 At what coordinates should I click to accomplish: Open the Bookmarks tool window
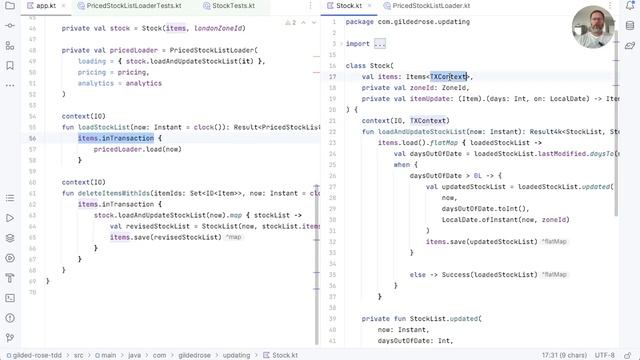click(10, 65)
